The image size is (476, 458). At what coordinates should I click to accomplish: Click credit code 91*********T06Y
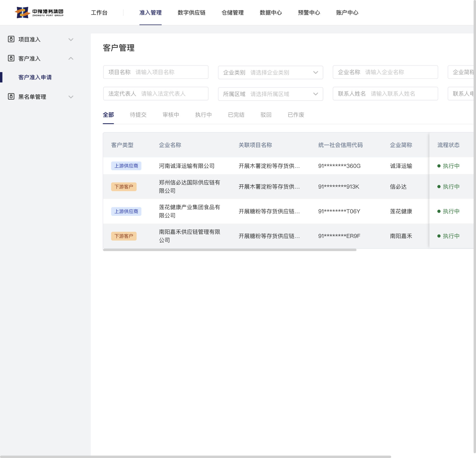[339, 211]
